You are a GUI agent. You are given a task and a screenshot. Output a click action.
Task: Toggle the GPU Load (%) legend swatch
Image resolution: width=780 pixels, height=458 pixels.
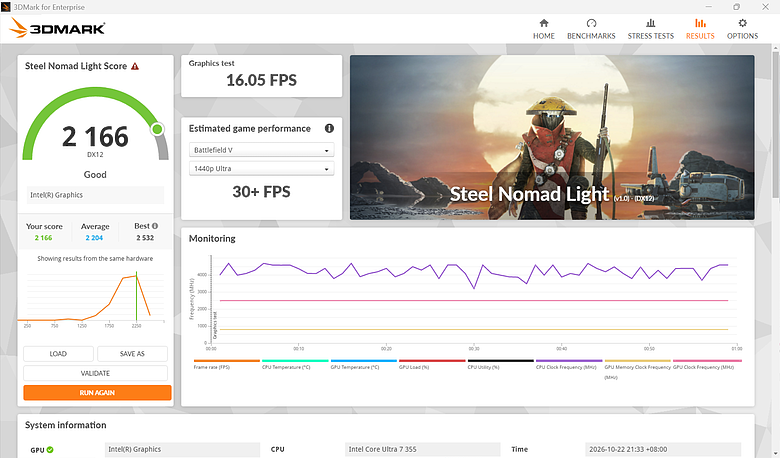pyautogui.click(x=432, y=361)
